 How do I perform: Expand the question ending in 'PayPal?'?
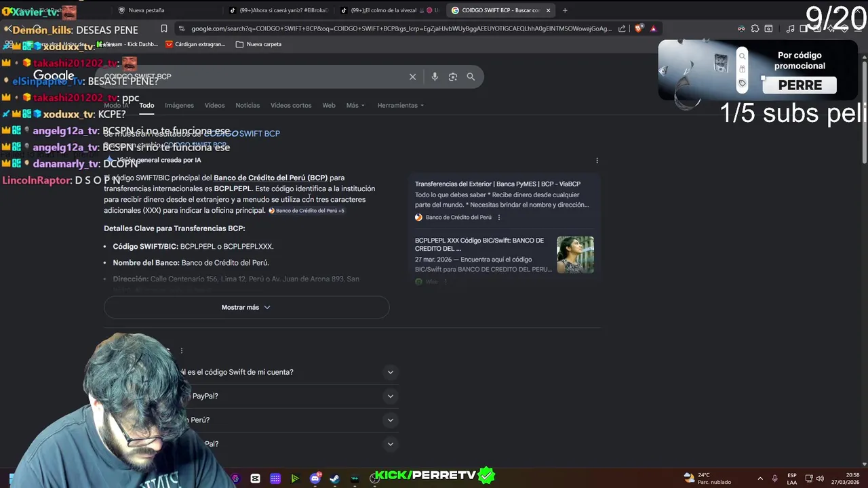(x=390, y=396)
